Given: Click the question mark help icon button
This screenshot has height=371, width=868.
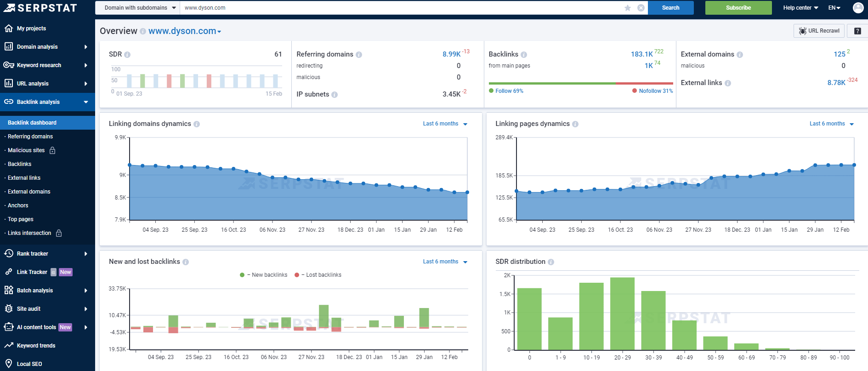Looking at the screenshot, I should (857, 31).
